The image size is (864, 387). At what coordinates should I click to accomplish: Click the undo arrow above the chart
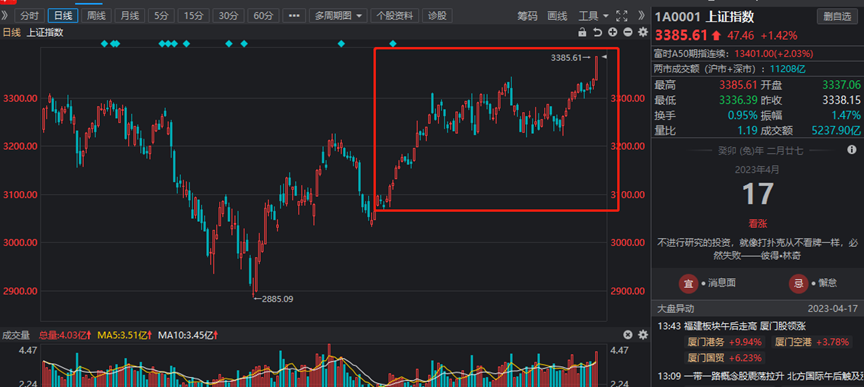point(597,33)
